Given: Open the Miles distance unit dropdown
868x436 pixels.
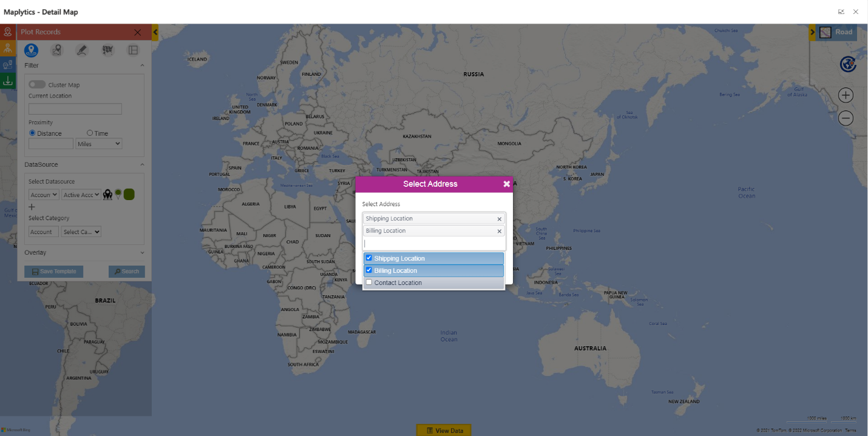Looking at the screenshot, I should (99, 144).
